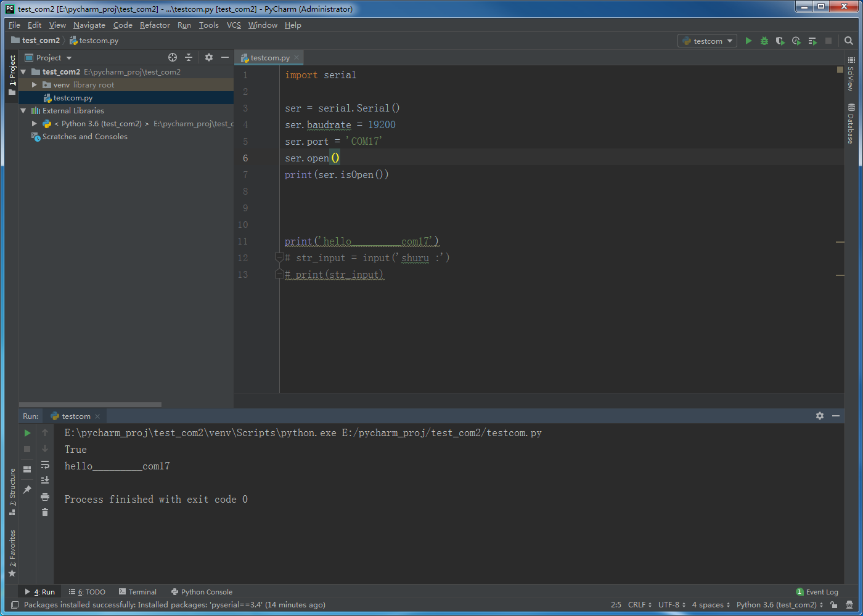
Task: Expand the venv library root folder
Action: click(35, 85)
